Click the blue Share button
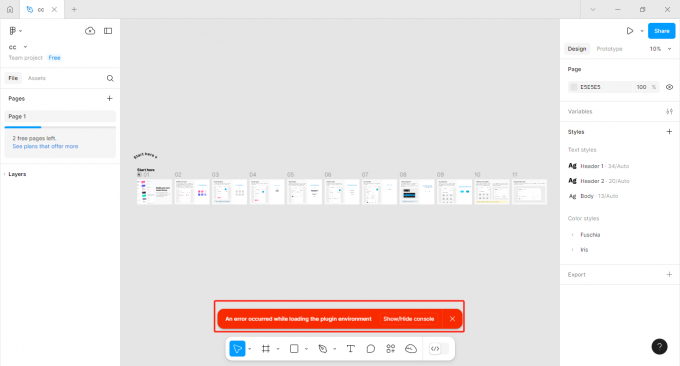This screenshot has height=366, width=680. coord(661,31)
